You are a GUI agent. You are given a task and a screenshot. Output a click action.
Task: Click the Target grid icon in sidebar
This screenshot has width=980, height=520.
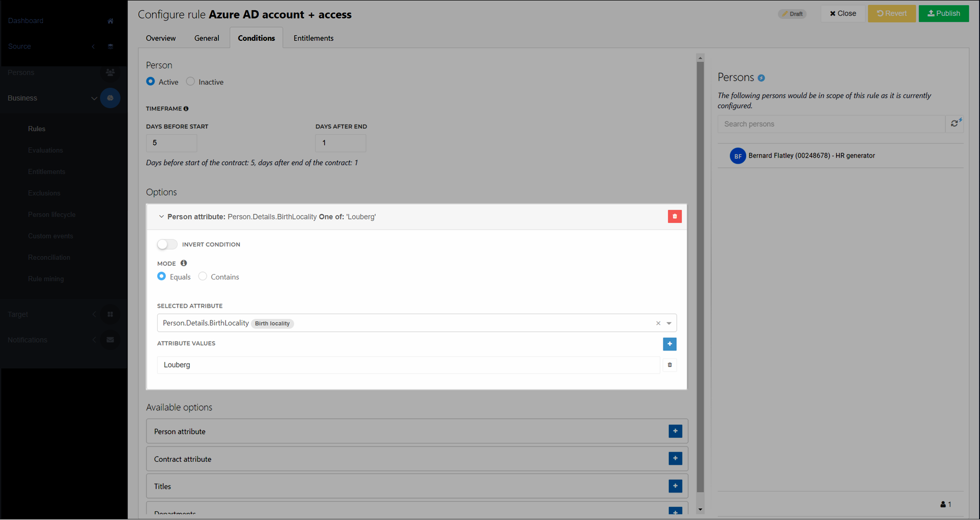[x=110, y=314]
